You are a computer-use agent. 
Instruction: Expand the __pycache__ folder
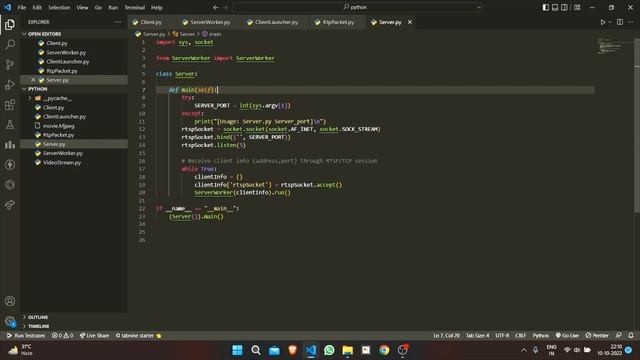pyautogui.click(x=58, y=98)
